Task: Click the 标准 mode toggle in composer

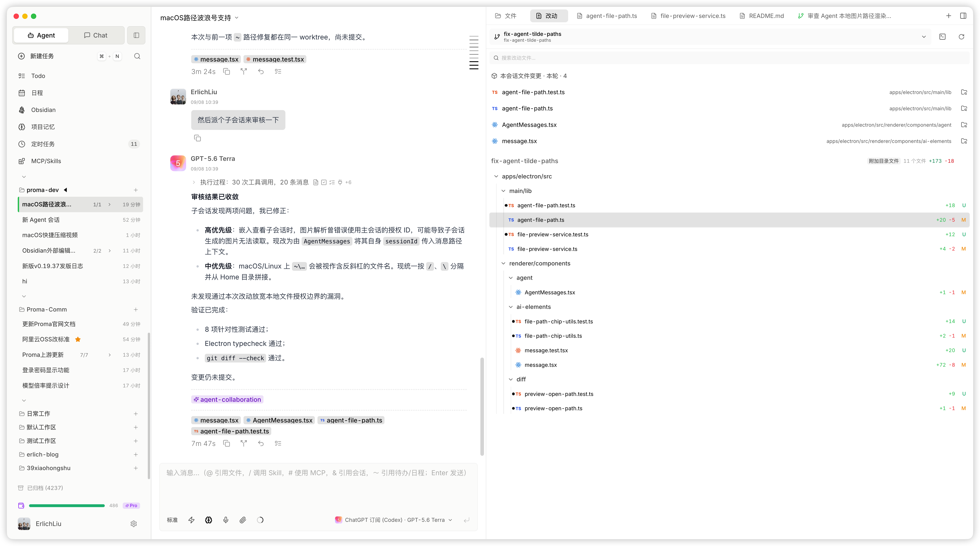Action: tap(172, 520)
